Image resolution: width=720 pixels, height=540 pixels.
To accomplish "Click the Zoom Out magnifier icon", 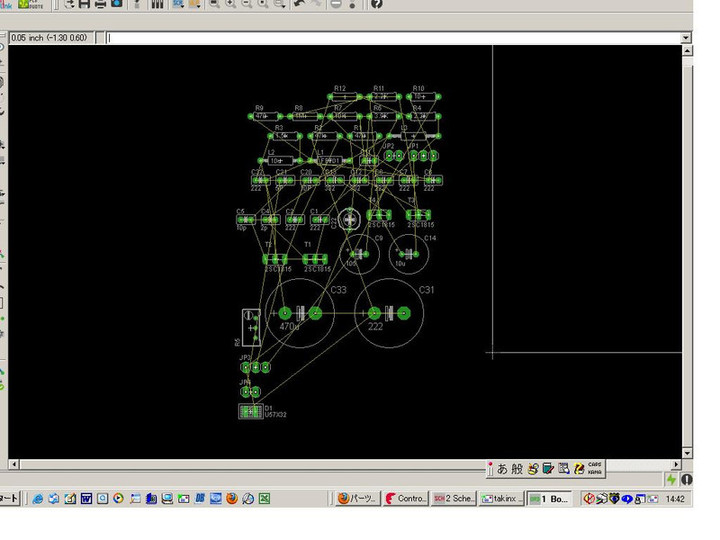I will click(247, 5).
